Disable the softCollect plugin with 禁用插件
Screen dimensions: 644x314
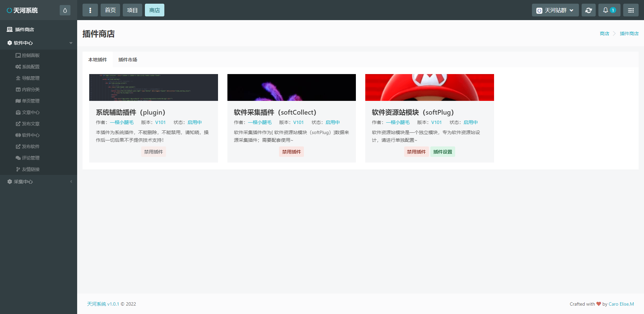point(291,152)
